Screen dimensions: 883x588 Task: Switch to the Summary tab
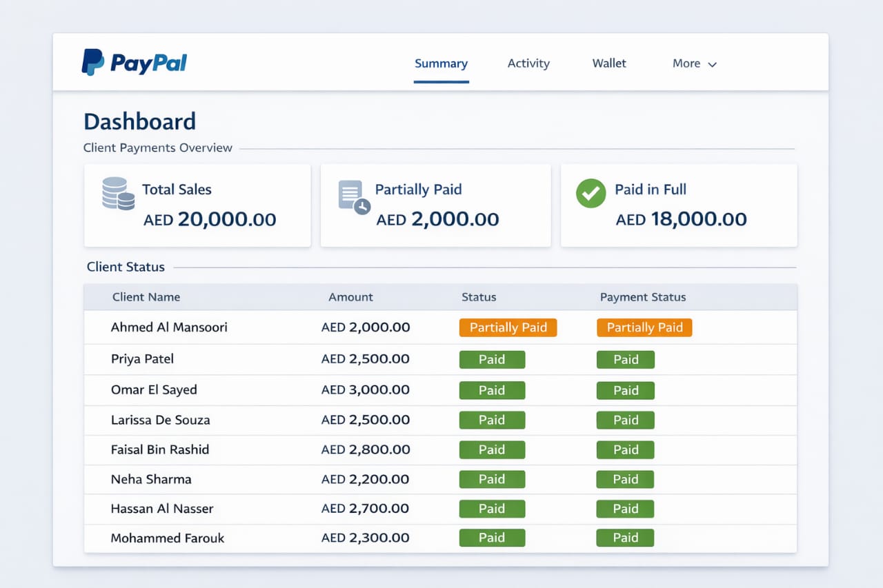coord(441,63)
